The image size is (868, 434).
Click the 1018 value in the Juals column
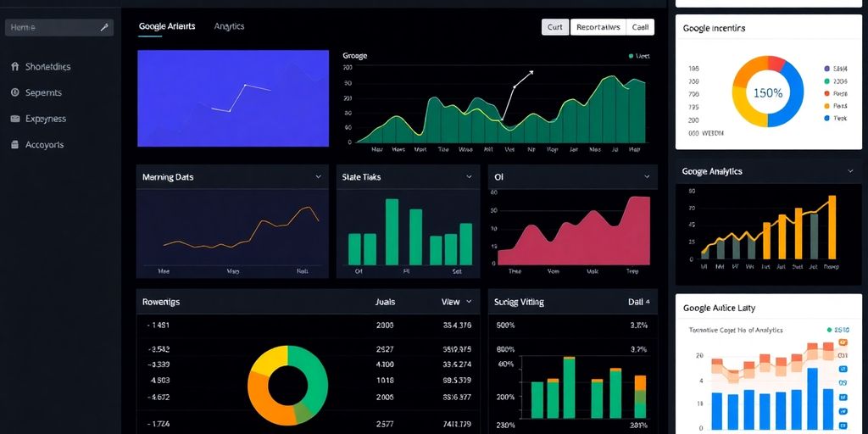(x=385, y=381)
